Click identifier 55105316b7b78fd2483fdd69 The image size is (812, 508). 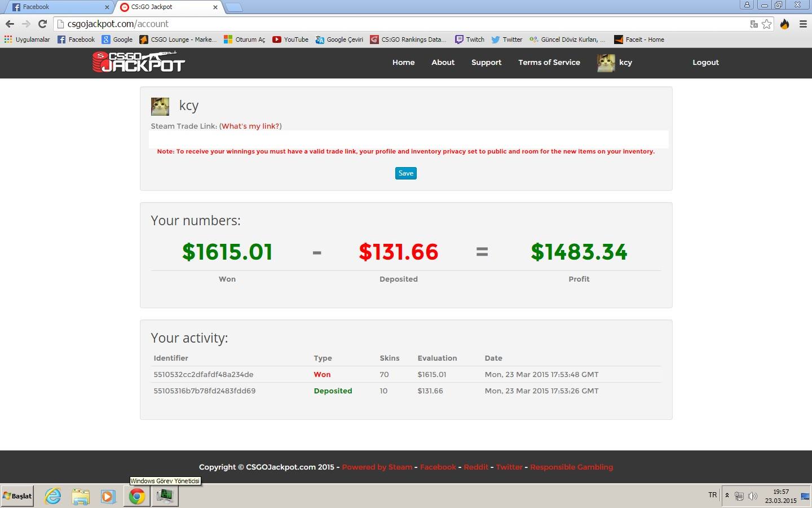click(205, 391)
